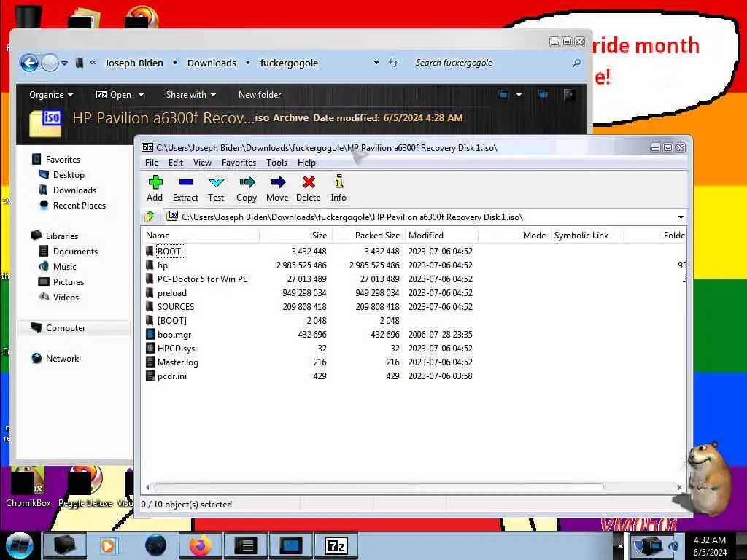Toggle the preview pane icon

[543, 95]
